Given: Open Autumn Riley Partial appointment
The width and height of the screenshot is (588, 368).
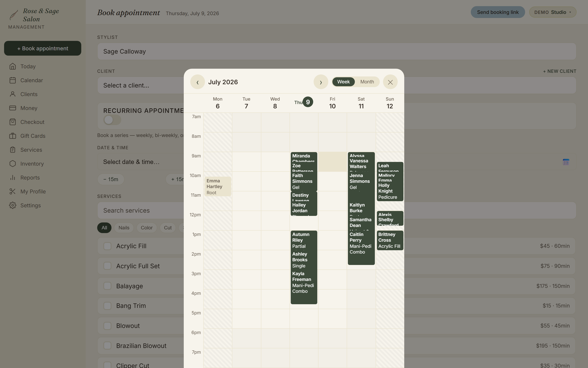Looking at the screenshot, I should pos(304,240).
